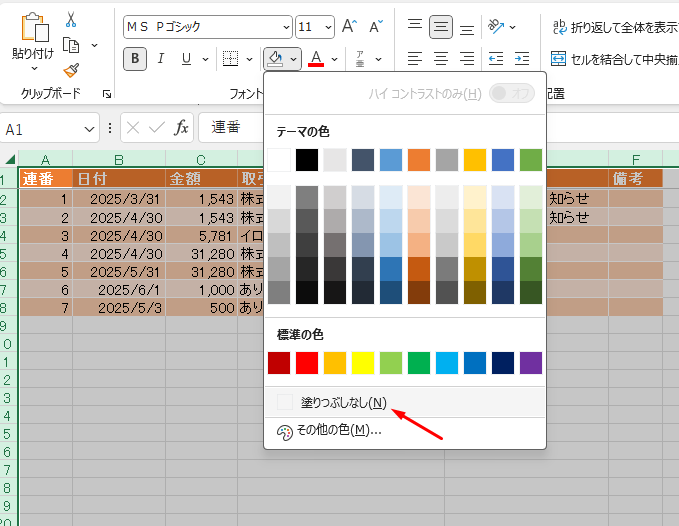Click header cell 金額

(x=201, y=178)
